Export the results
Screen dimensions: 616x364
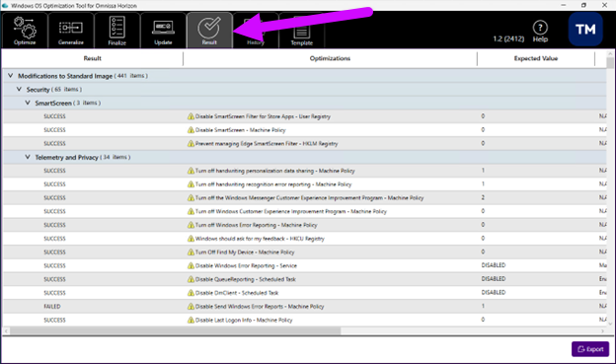click(590, 348)
